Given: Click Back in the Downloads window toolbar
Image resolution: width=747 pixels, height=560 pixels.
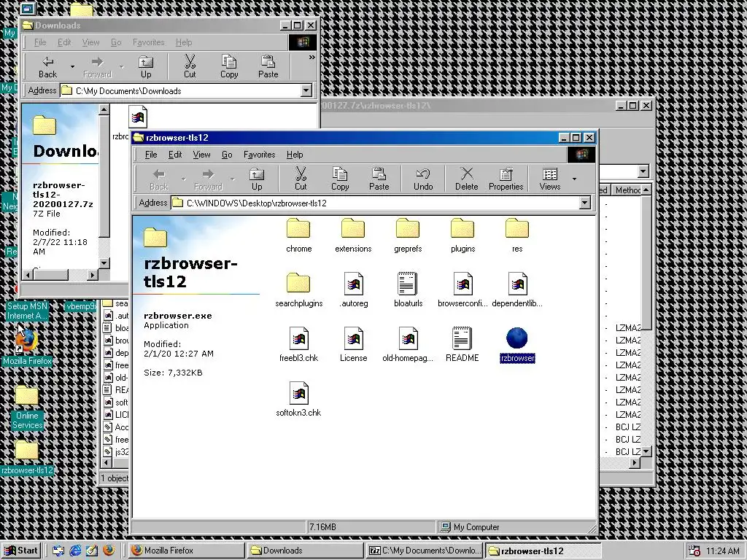Looking at the screenshot, I should click(47, 66).
